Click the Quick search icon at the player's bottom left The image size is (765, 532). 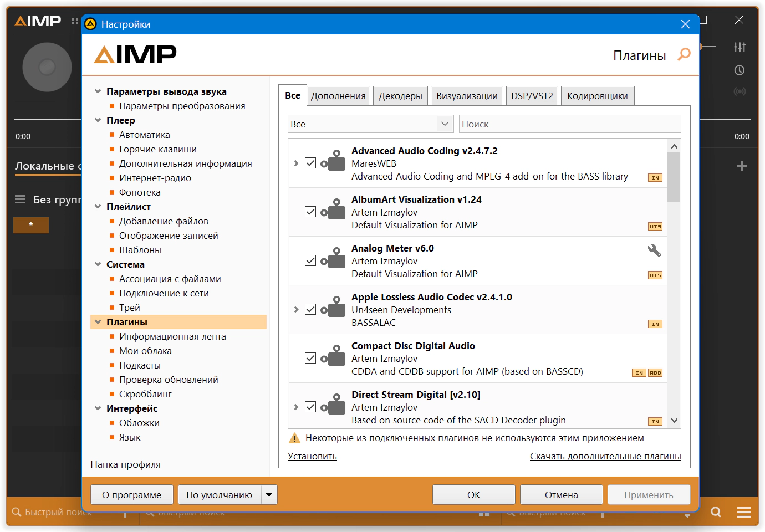17,512
